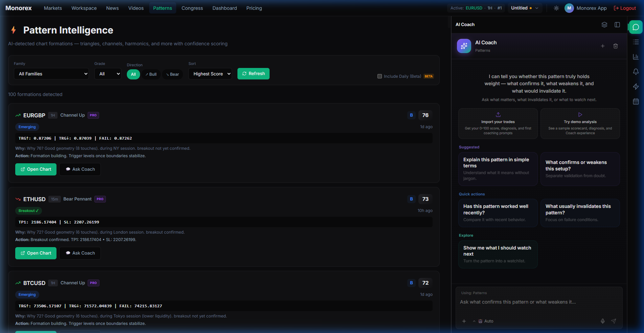The height and width of the screenshot is (333, 644).
Task: Open the Markets nav item
Action: click(x=53, y=8)
